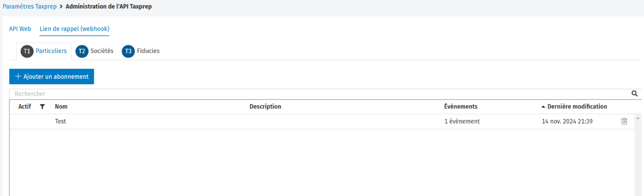This screenshot has width=644, height=196.
Task: Click Ajouter un abonnement button
Action: 52,77
